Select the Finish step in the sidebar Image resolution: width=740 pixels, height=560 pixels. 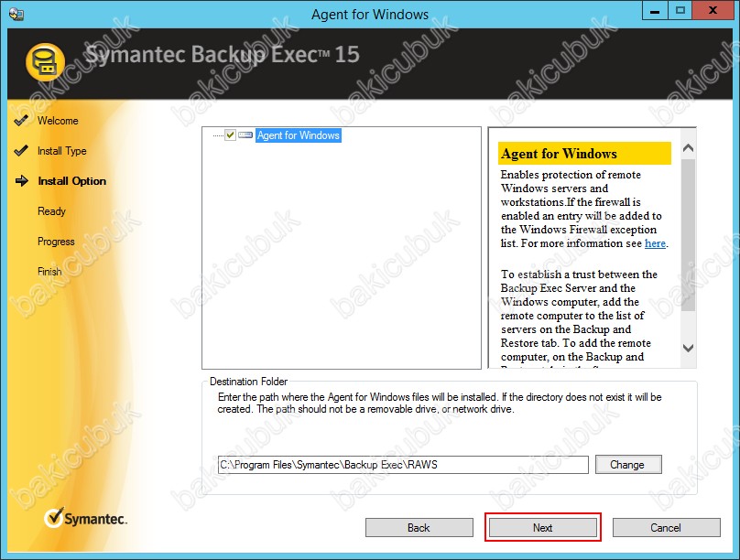coord(49,272)
